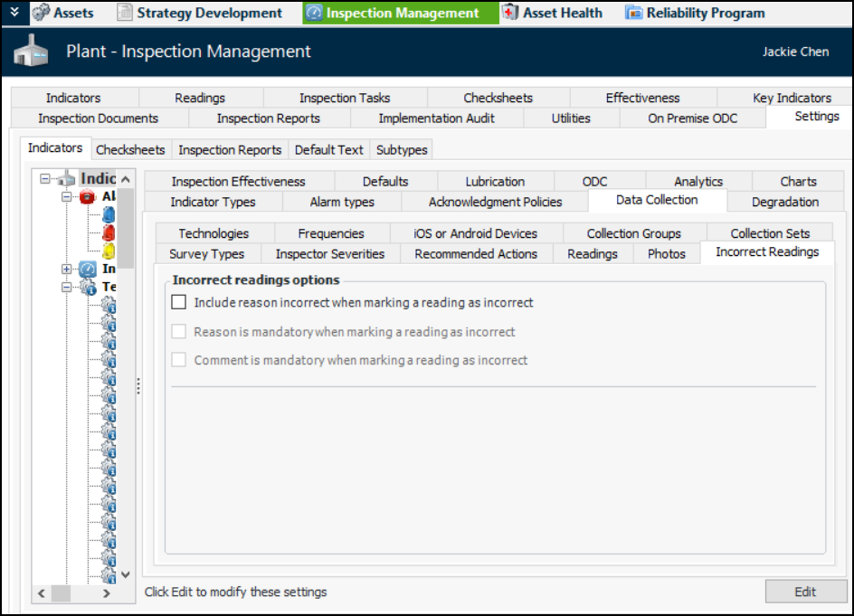Toggle Comment is mandatory checkbox
This screenshot has width=854, height=616.
coord(178,359)
